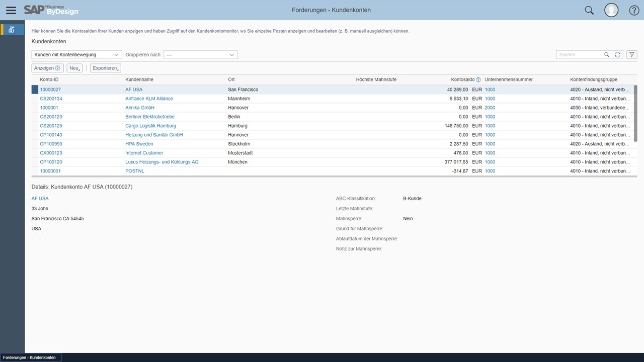This screenshot has width=644, height=362.
Task: Click the Anzeigen button
Action: [x=47, y=68]
